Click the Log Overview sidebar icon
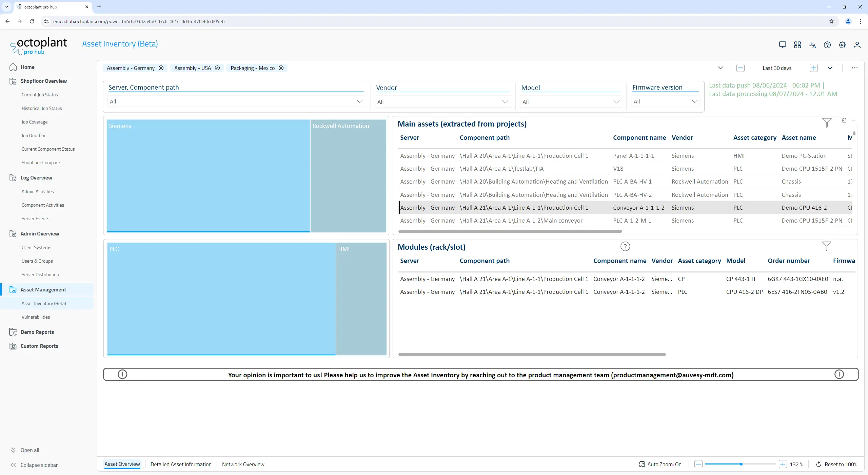Image resolution: width=868 pixels, height=475 pixels. tap(13, 177)
